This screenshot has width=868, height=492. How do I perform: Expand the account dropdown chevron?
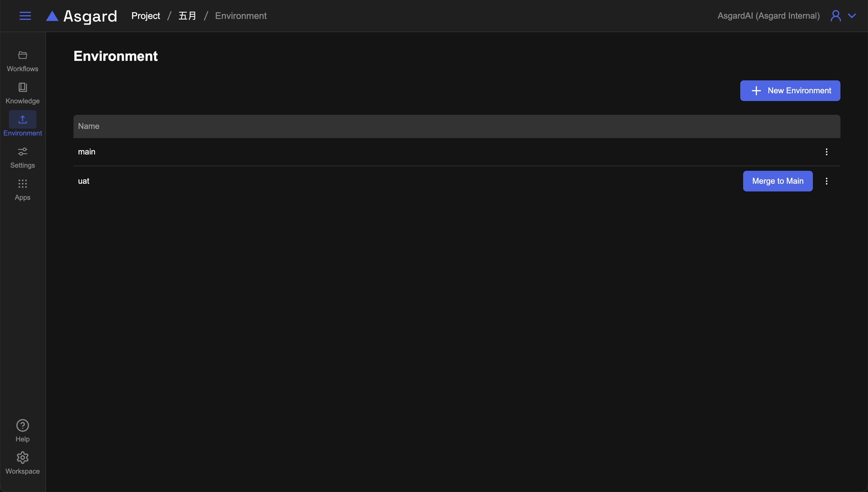(852, 16)
